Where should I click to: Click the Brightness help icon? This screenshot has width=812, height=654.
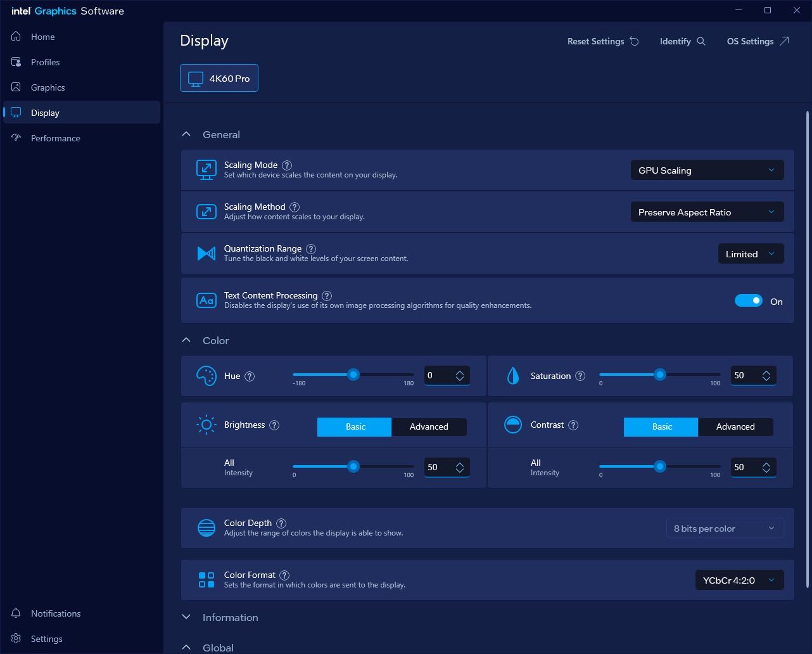274,425
